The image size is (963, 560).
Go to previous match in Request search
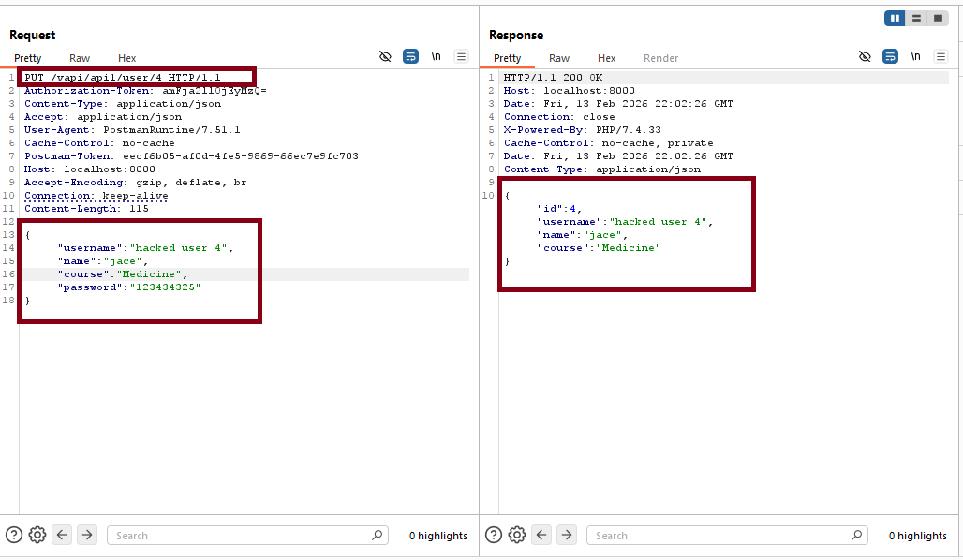(x=62, y=535)
